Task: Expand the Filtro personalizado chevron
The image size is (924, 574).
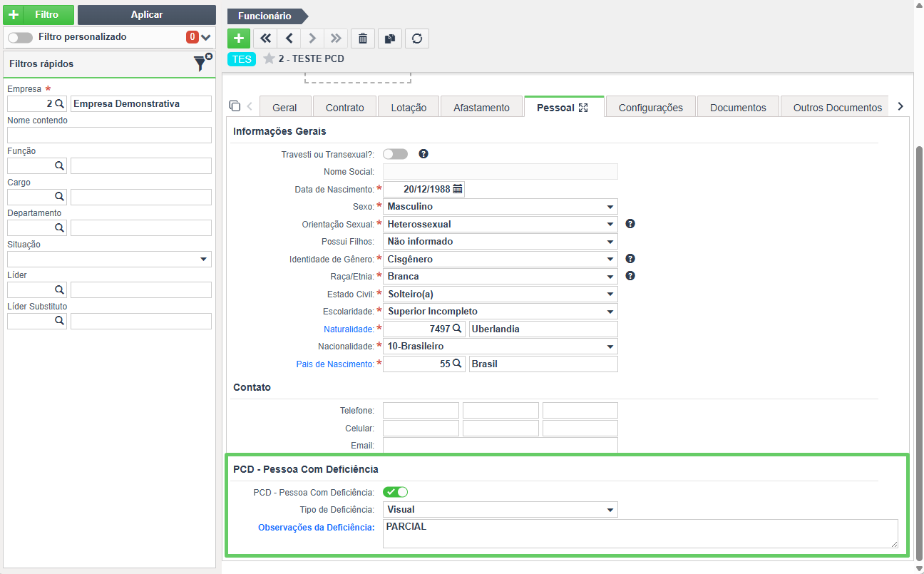Action: click(x=206, y=37)
